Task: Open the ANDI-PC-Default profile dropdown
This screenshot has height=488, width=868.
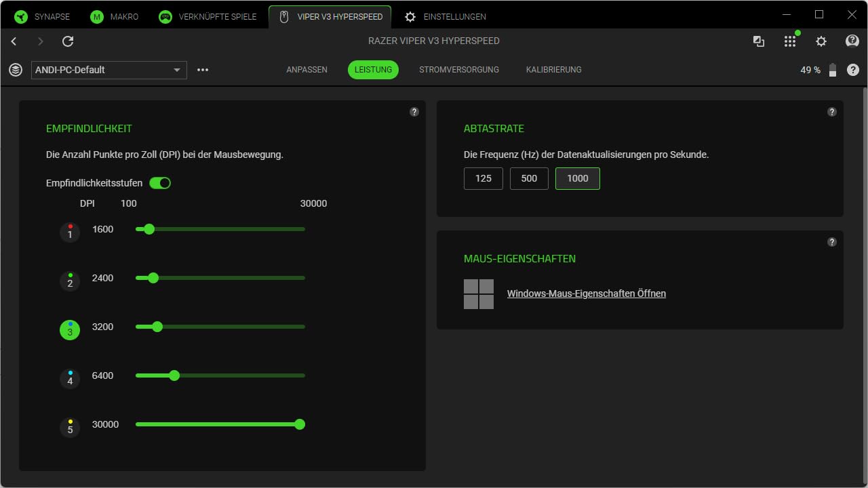Action: pyautogui.click(x=109, y=70)
